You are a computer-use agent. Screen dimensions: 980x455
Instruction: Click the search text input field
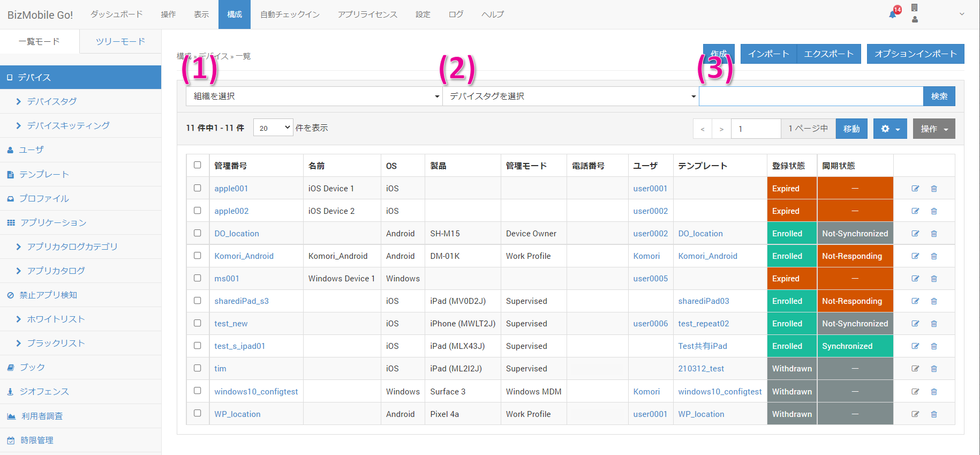(x=811, y=96)
